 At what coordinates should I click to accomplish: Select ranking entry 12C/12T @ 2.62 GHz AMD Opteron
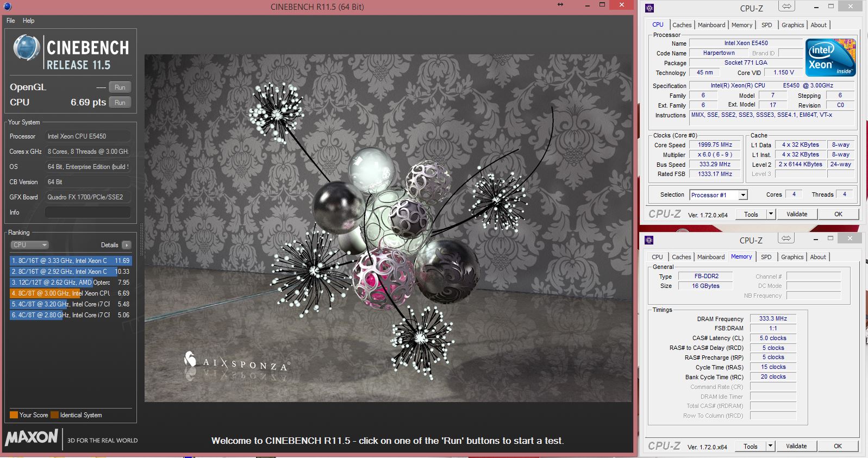(71, 283)
